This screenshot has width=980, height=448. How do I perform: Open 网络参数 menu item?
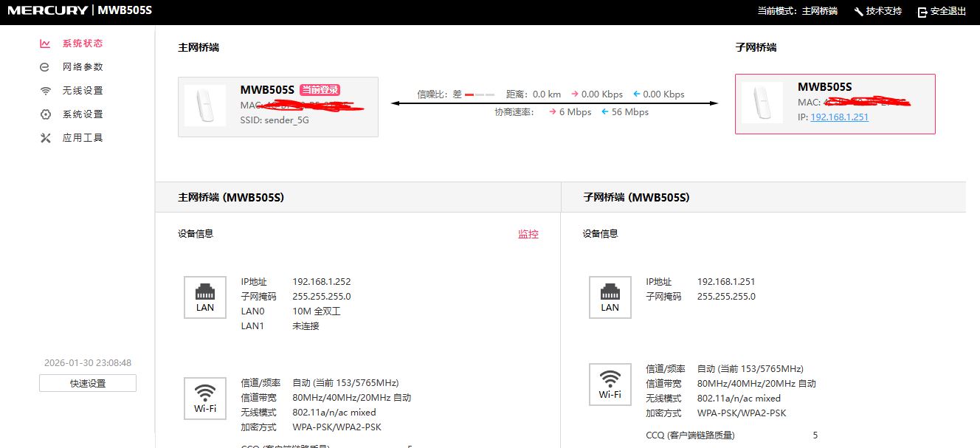pos(83,67)
